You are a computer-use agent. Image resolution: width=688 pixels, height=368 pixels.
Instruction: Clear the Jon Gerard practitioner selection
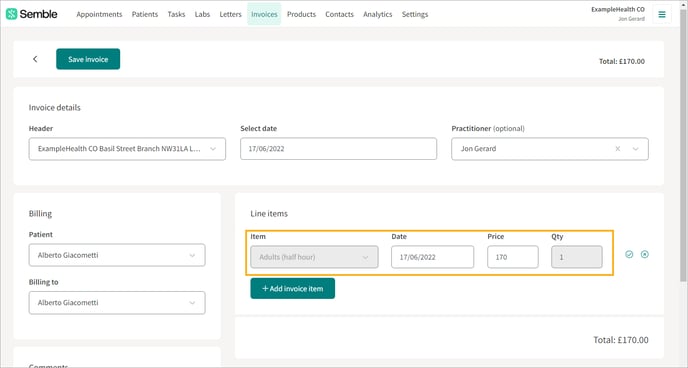click(617, 149)
